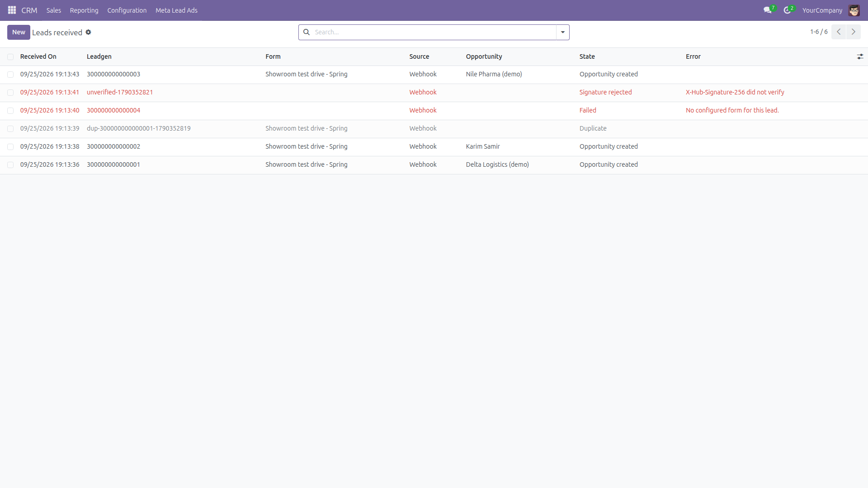This screenshot has height=488, width=868.
Task: Open the YourCompany company switcher
Action: 822,10
